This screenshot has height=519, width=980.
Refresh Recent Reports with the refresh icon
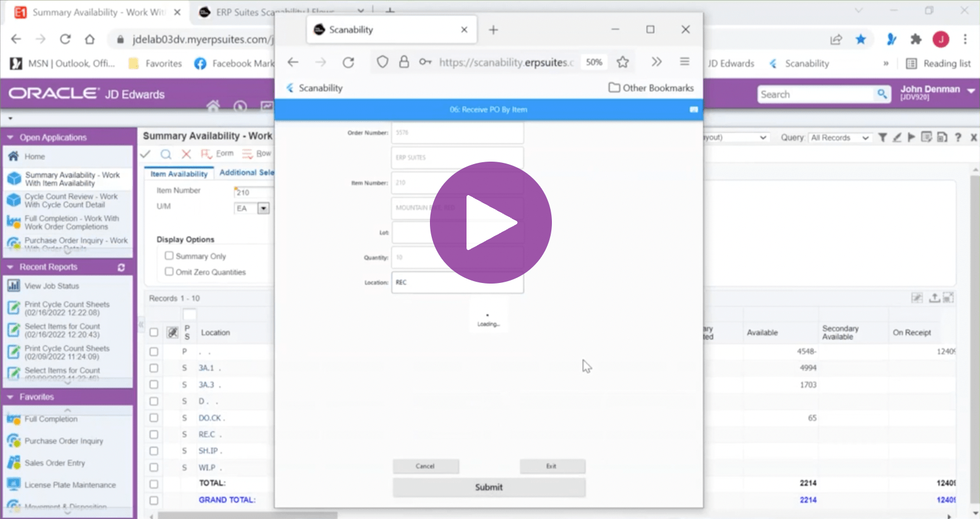tap(121, 267)
